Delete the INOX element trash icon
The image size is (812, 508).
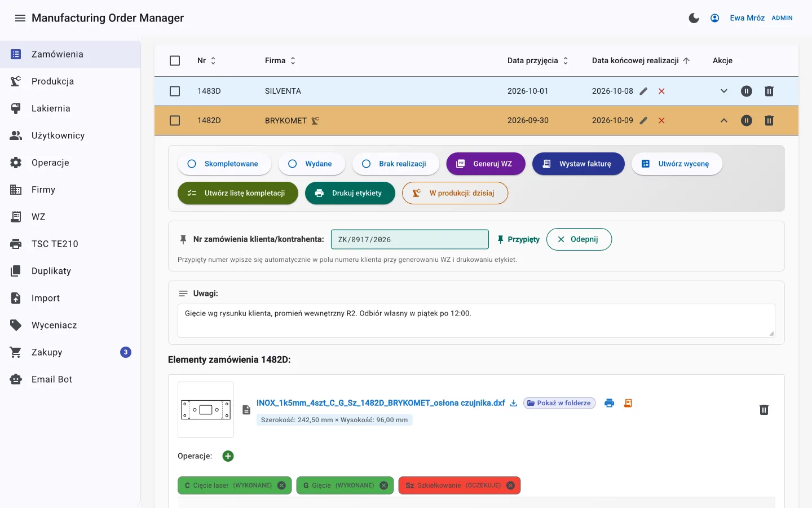point(764,410)
